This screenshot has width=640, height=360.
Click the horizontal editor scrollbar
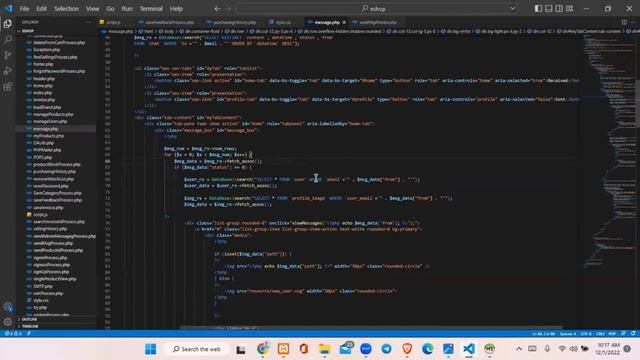point(371,327)
